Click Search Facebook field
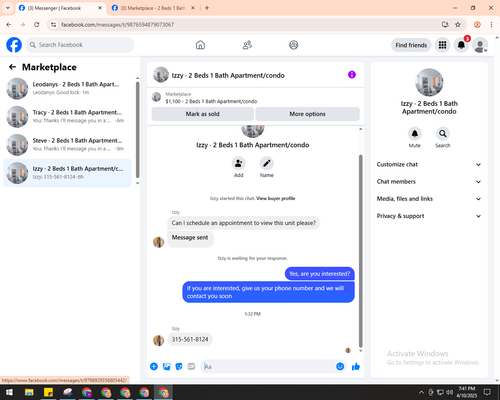This screenshot has width=500, height=400. coord(80,45)
